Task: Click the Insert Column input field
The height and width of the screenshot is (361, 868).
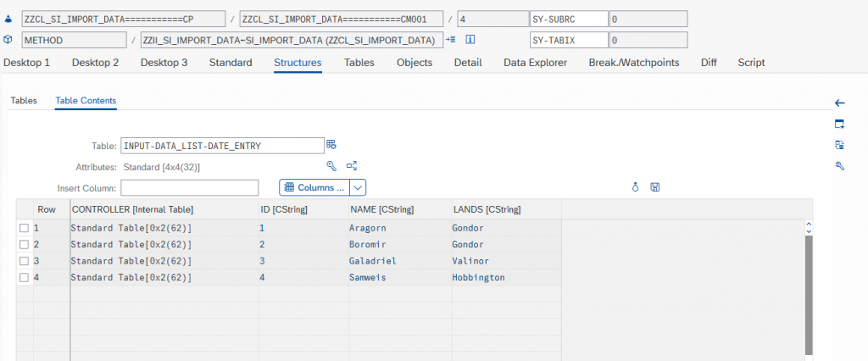Action: click(x=189, y=187)
